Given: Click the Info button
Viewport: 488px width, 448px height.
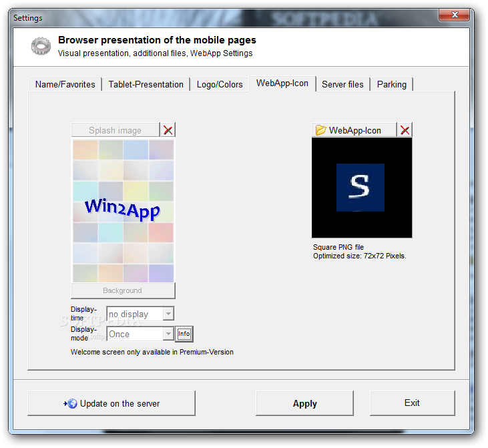Looking at the screenshot, I should click(184, 334).
